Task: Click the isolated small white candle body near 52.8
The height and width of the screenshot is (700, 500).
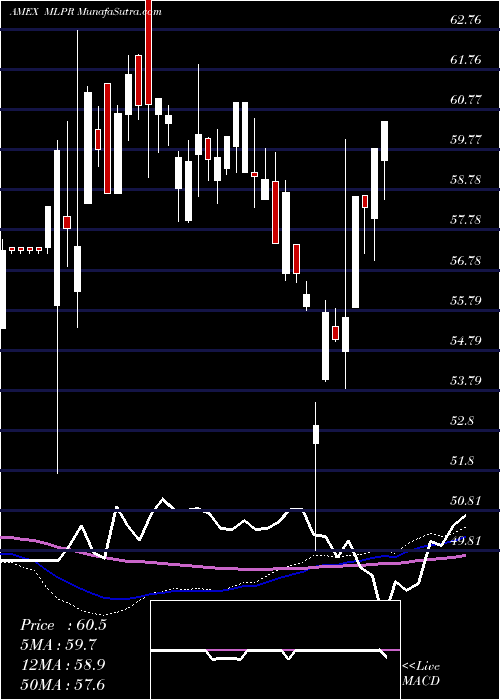Action: 316,434
